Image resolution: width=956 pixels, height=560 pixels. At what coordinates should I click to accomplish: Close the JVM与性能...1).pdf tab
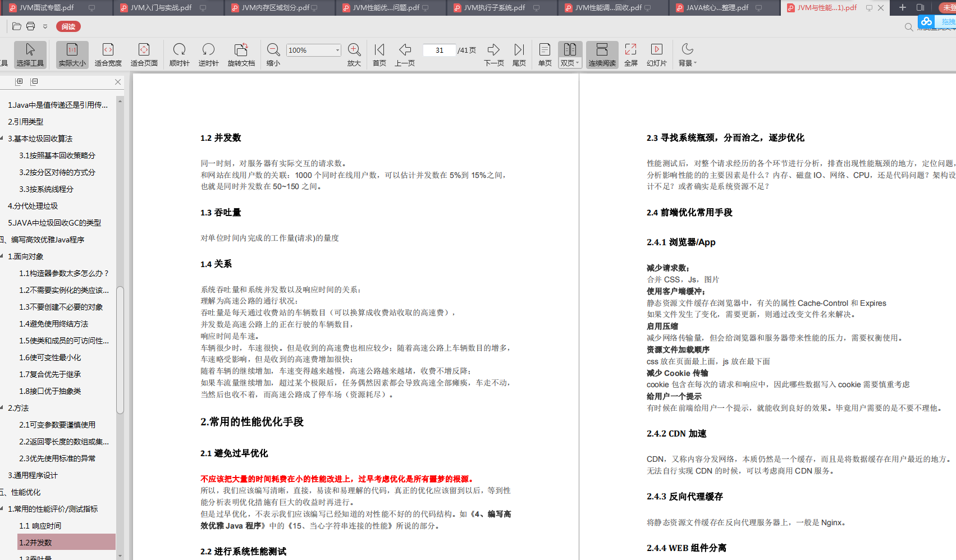[x=881, y=8]
